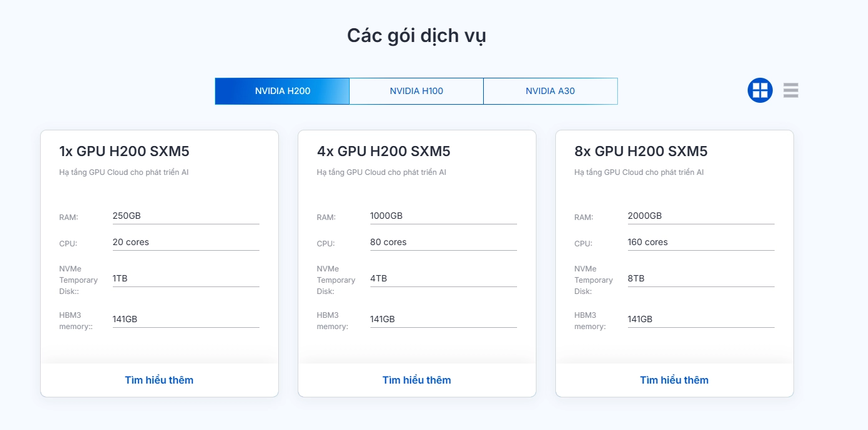Switch to list view layout
Screen dimensions: 868x430
[790, 90]
